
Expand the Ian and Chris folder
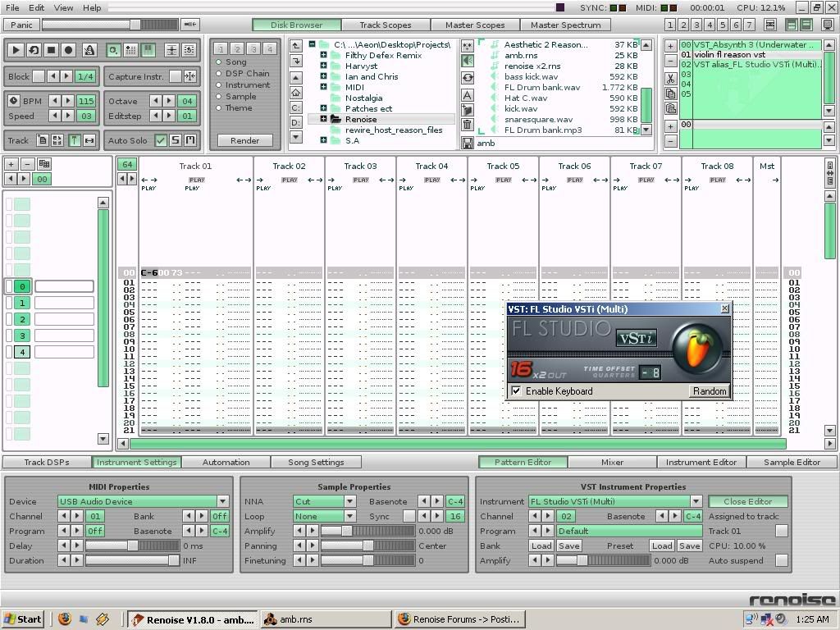point(323,76)
